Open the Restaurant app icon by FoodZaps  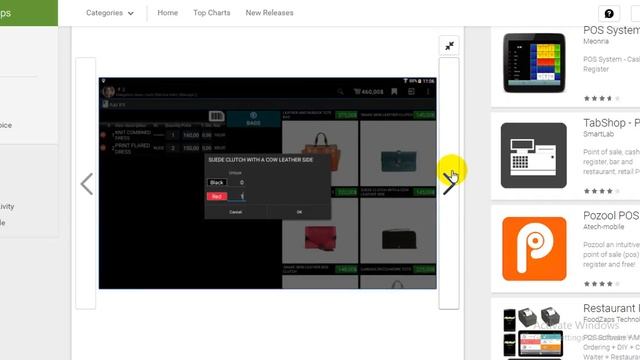(534, 333)
